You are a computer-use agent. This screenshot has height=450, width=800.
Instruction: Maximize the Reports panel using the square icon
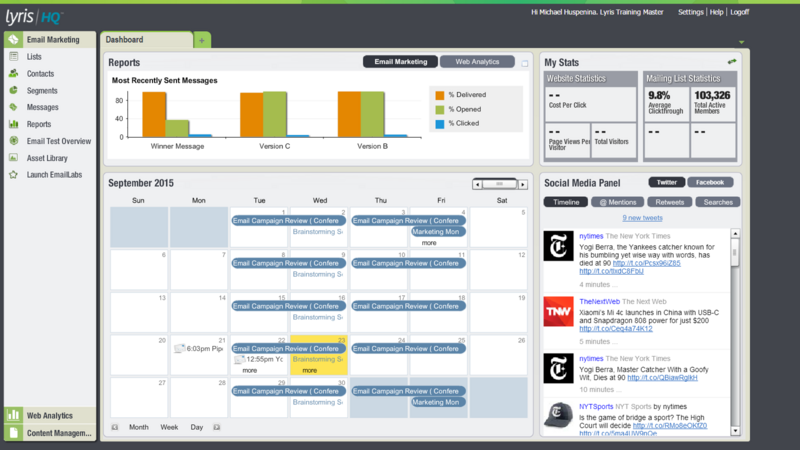pyautogui.click(x=523, y=63)
